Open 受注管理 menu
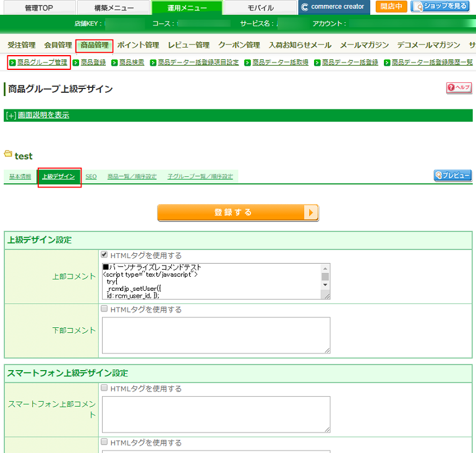 [x=22, y=45]
